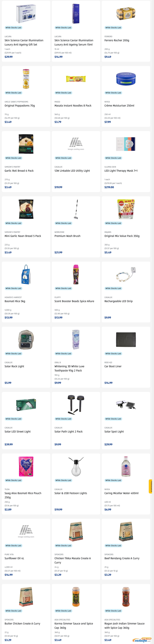154x644 pixels.
Task: Select the Premium Wash Brush product picture
Action: [x=76, y=209]
